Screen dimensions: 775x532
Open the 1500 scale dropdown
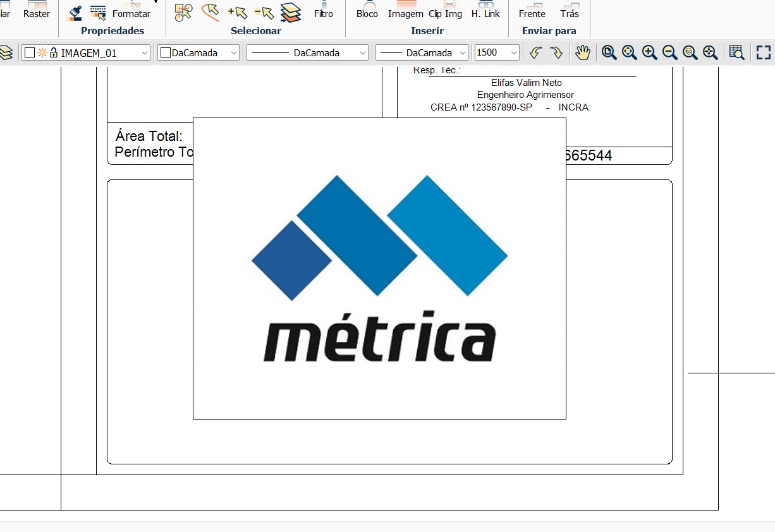[x=513, y=53]
